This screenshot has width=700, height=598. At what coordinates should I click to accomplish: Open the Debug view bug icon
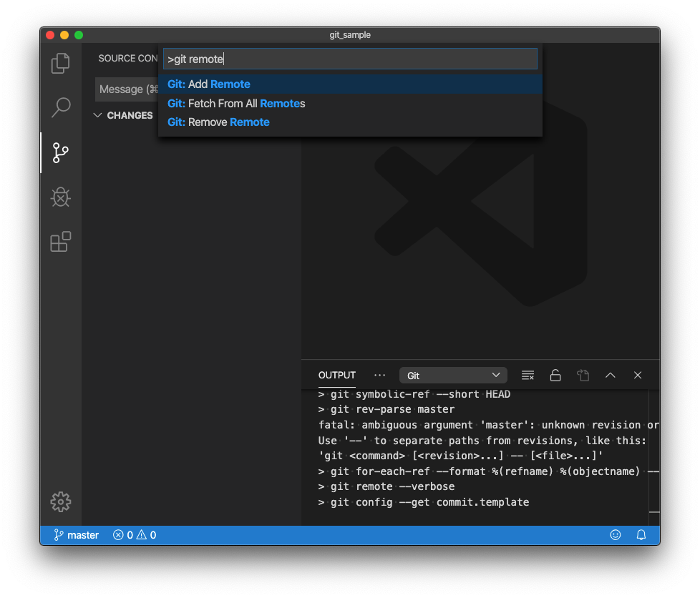(x=61, y=197)
